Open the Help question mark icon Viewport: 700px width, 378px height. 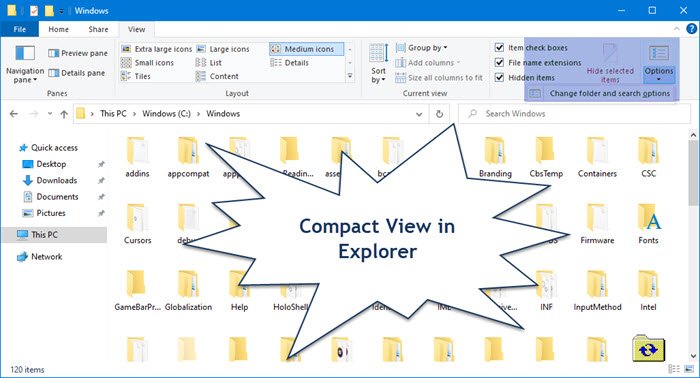pos(692,29)
